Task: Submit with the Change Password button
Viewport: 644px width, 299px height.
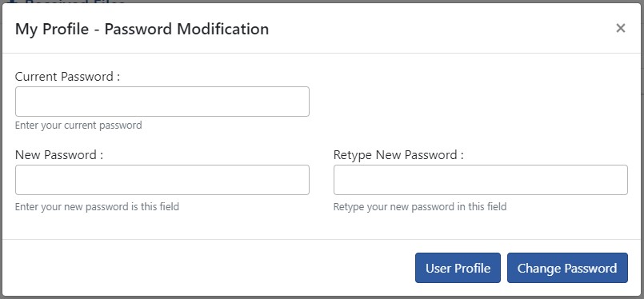Action: point(567,268)
